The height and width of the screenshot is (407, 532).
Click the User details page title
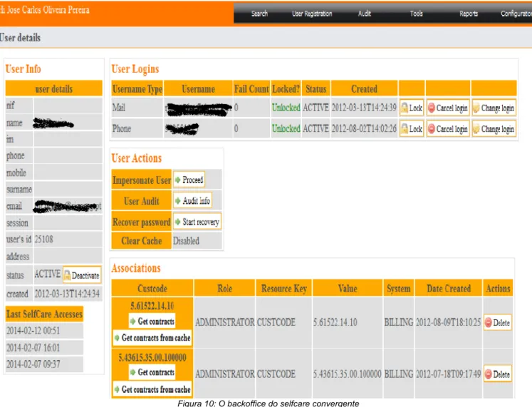[20, 37]
